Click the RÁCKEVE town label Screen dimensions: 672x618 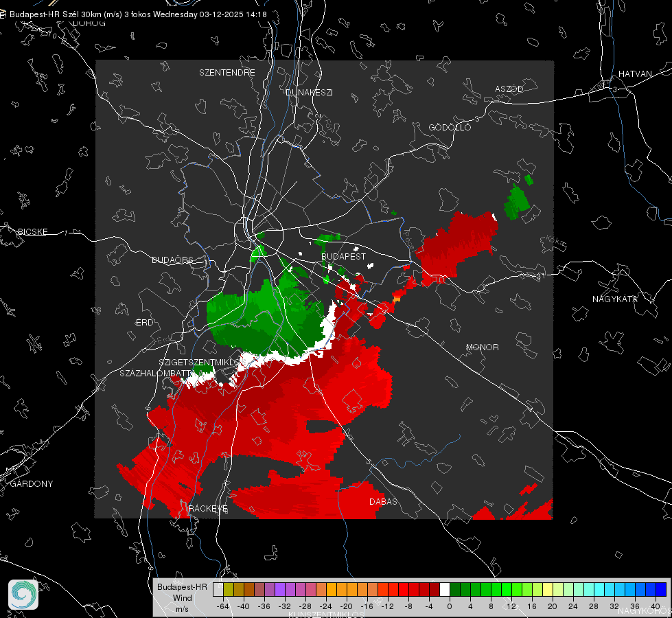point(208,509)
